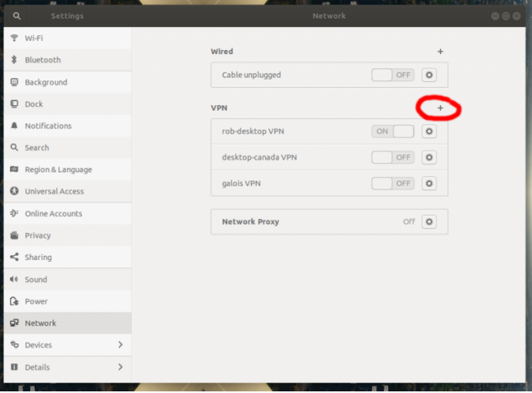Expand the Devices submenu chevron
This screenshot has height=393, width=532.
pos(121,345)
